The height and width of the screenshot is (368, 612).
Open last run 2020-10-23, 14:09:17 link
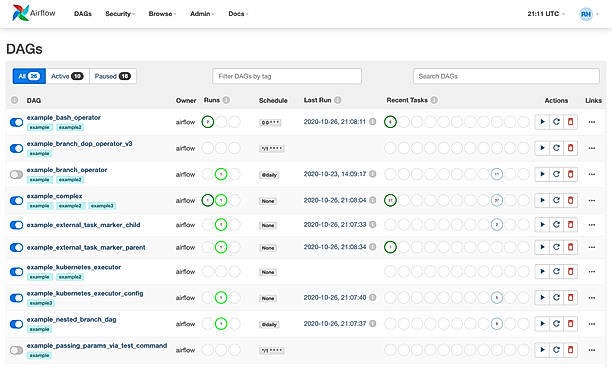[335, 174]
